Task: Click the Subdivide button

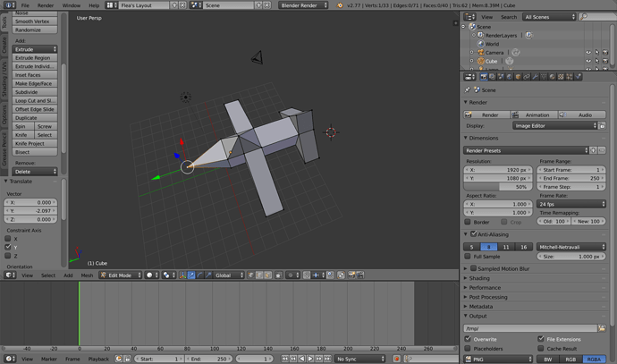Action: (35, 92)
